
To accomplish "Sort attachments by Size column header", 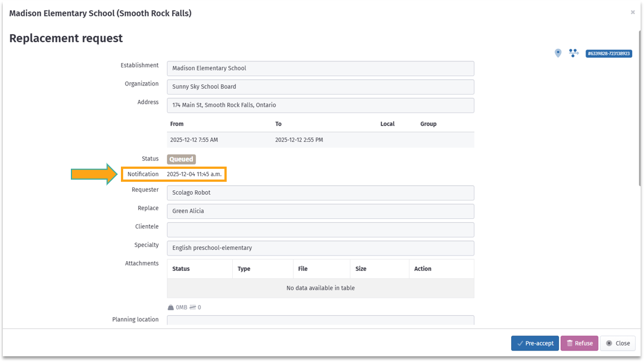I will (380, 269).
